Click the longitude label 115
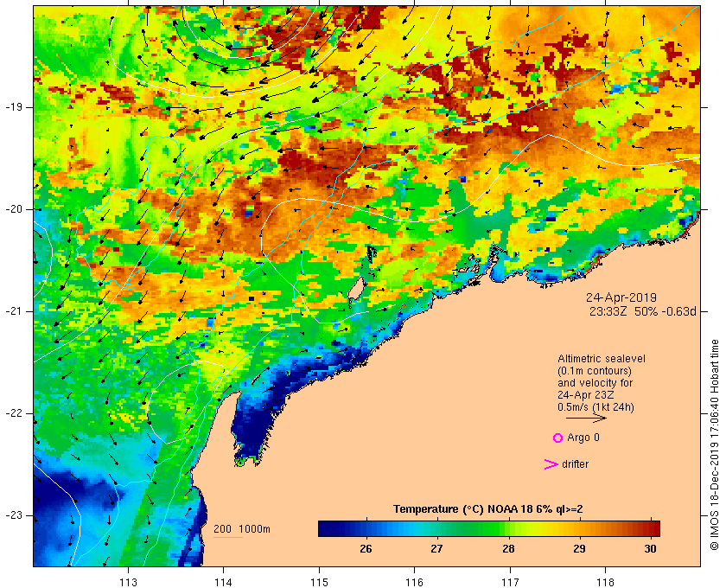This screenshot has width=726, height=588. [319, 583]
